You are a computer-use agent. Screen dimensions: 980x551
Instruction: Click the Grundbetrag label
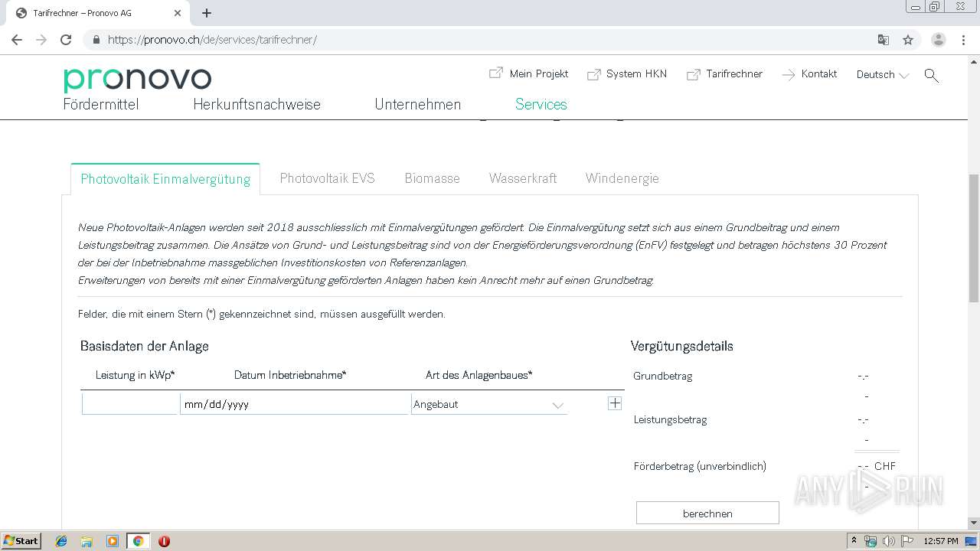click(663, 376)
